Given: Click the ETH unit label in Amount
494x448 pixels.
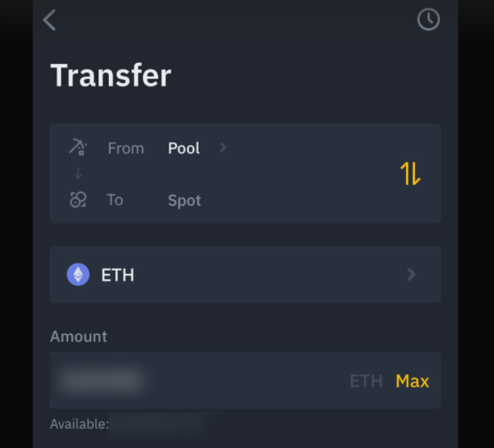Looking at the screenshot, I should point(366,381).
